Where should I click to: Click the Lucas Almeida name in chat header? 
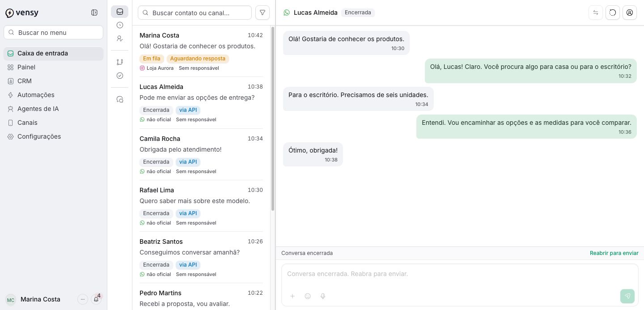[x=316, y=13]
